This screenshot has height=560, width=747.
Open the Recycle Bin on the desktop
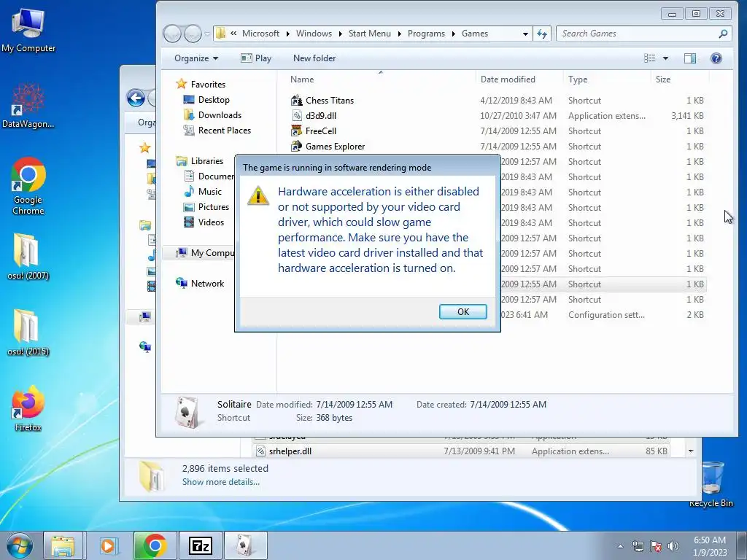pyautogui.click(x=711, y=484)
